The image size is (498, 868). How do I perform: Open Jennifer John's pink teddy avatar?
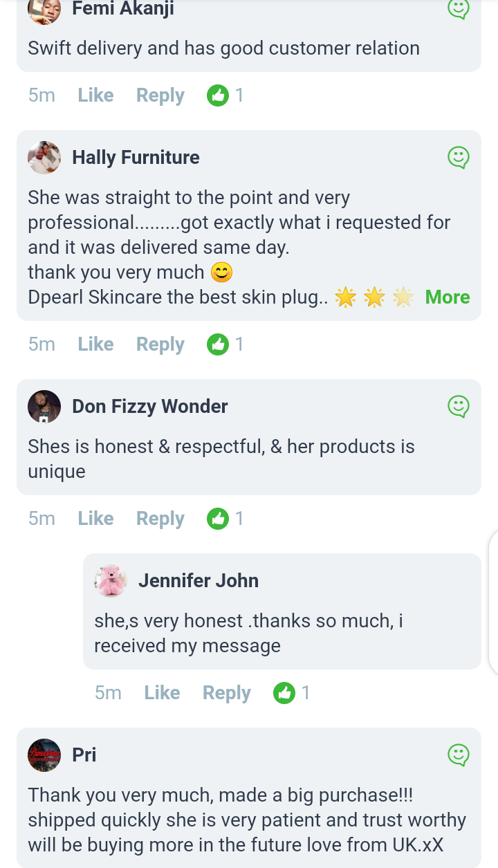click(111, 580)
